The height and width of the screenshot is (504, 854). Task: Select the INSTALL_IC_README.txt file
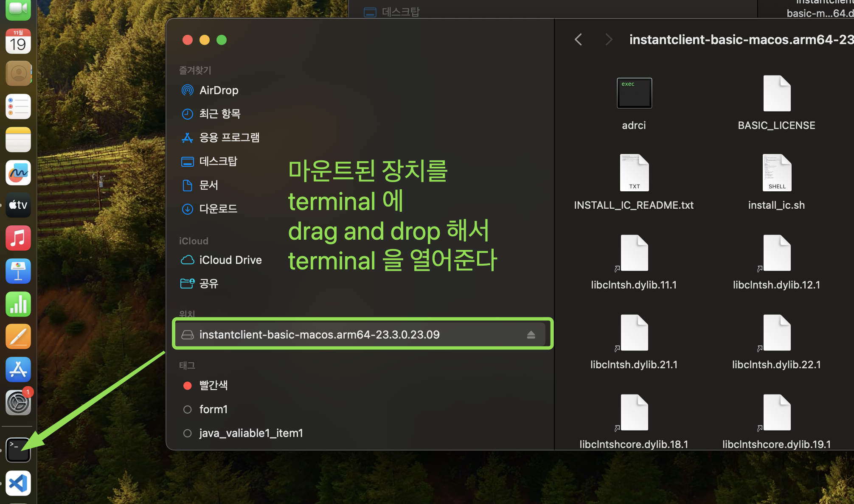click(x=634, y=173)
